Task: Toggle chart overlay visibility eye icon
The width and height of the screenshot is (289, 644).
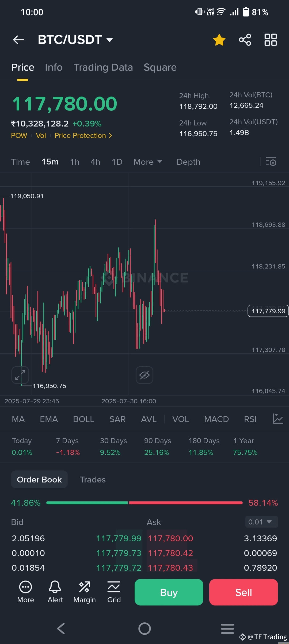Action: point(144,375)
